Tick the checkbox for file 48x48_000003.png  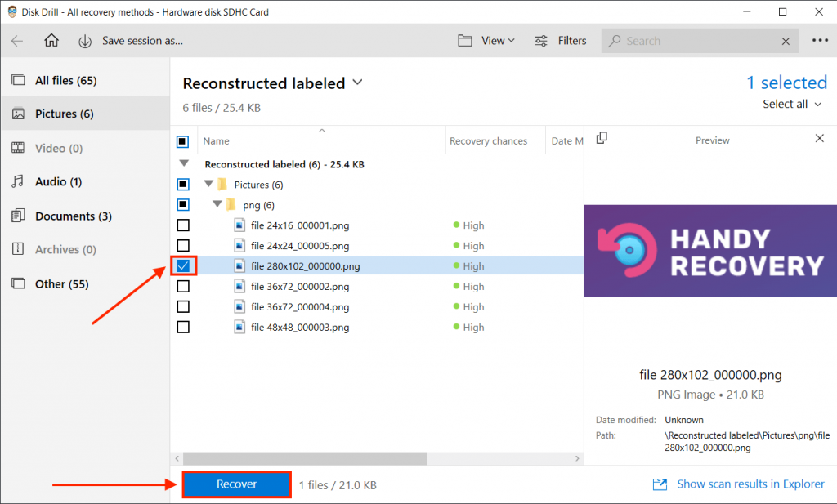(183, 327)
